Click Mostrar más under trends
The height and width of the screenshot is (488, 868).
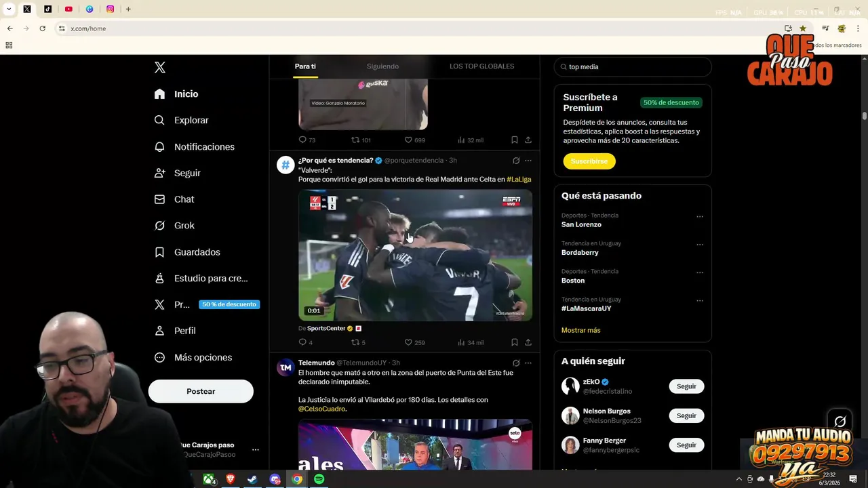(x=580, y=330)
